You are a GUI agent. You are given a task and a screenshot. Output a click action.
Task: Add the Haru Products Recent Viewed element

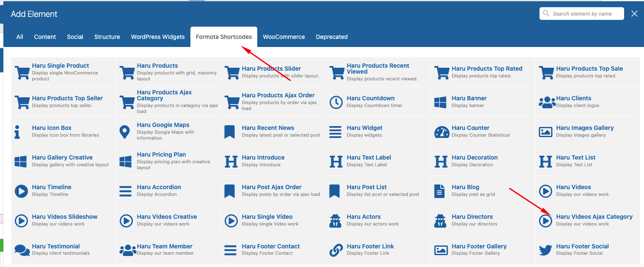378,72
